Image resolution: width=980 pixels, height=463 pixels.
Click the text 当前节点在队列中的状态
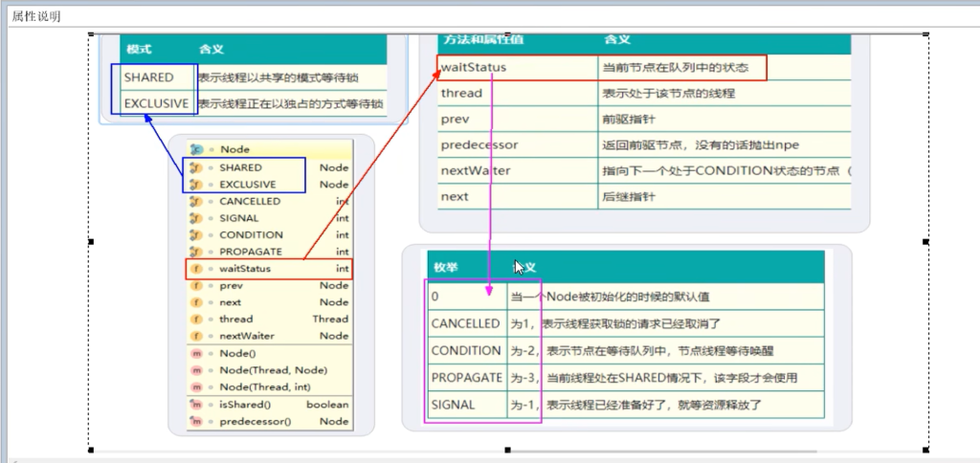pyautogui.click(x=675, y=67)
